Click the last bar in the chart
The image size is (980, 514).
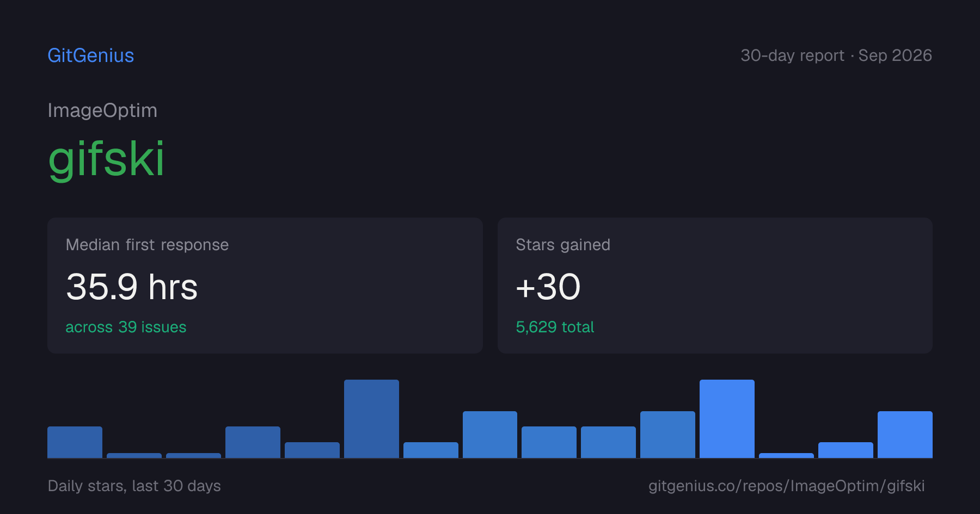tap(905, 435)
